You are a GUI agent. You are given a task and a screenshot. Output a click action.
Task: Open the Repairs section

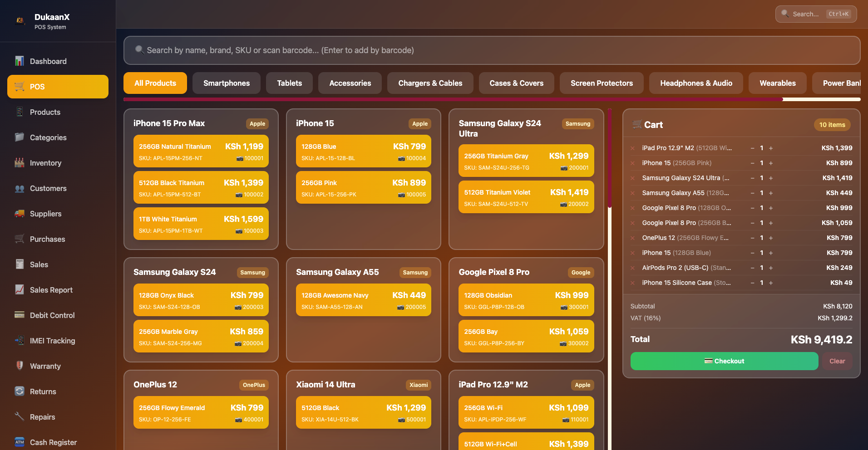point(20,417)
